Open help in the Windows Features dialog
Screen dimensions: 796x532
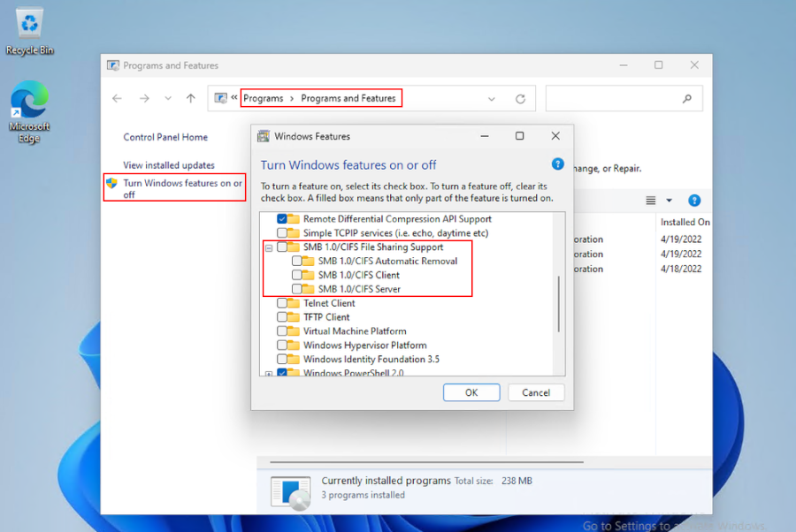[x=557, y=164]
